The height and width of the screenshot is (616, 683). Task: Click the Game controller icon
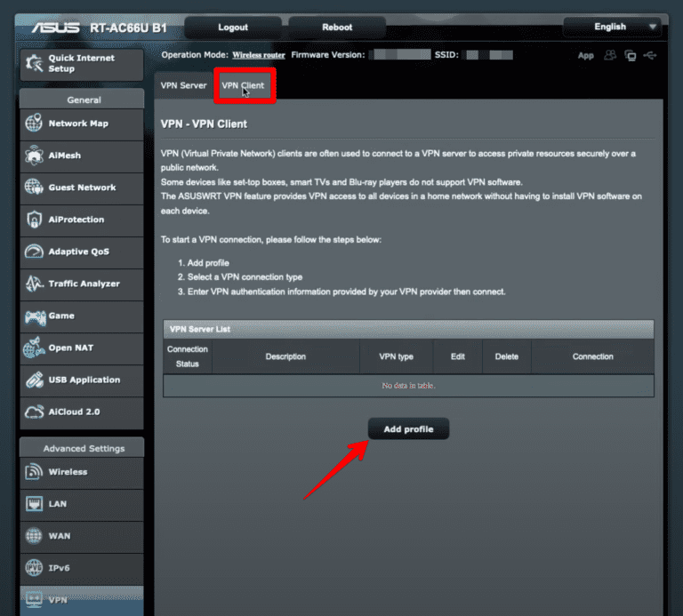[35, 317]
